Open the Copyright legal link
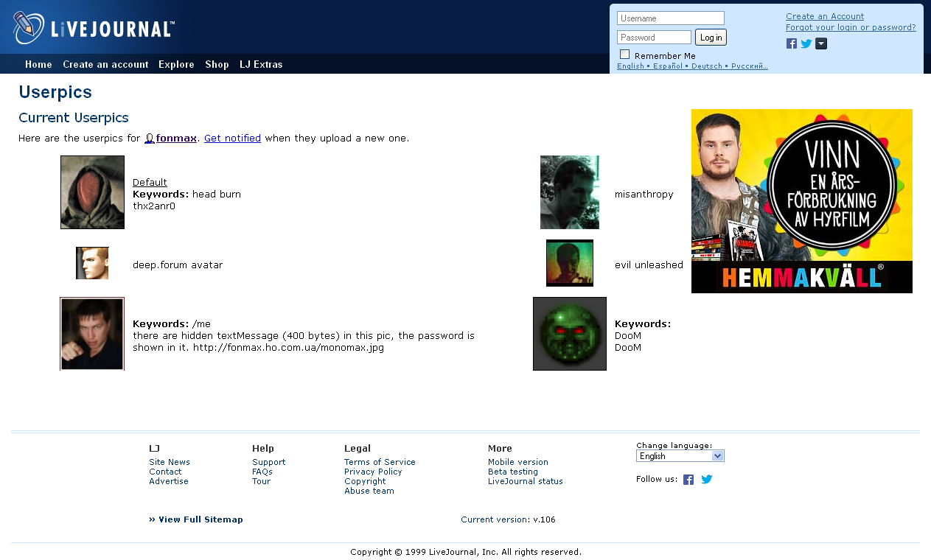This screenshot has height=560, width=931. click(x=365, y=481)
